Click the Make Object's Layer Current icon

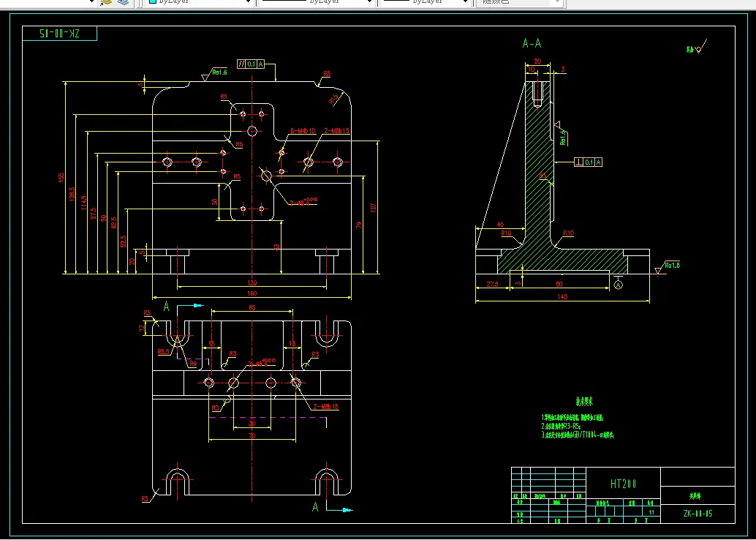coord(107,2)
